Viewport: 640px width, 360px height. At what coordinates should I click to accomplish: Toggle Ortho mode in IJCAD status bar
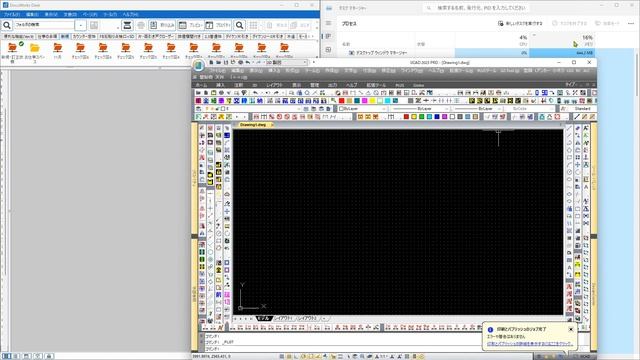(x=296, y=356)
